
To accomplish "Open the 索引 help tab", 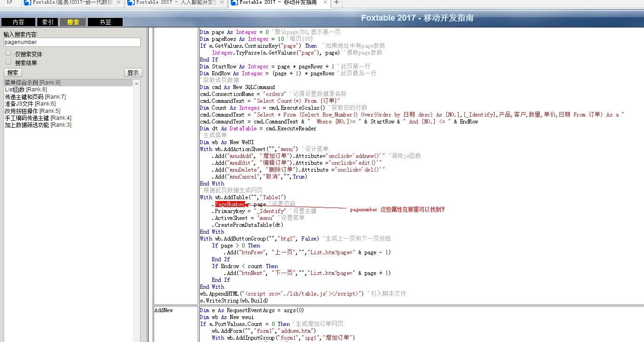I will pyautogui.click(x=48, y=22).
